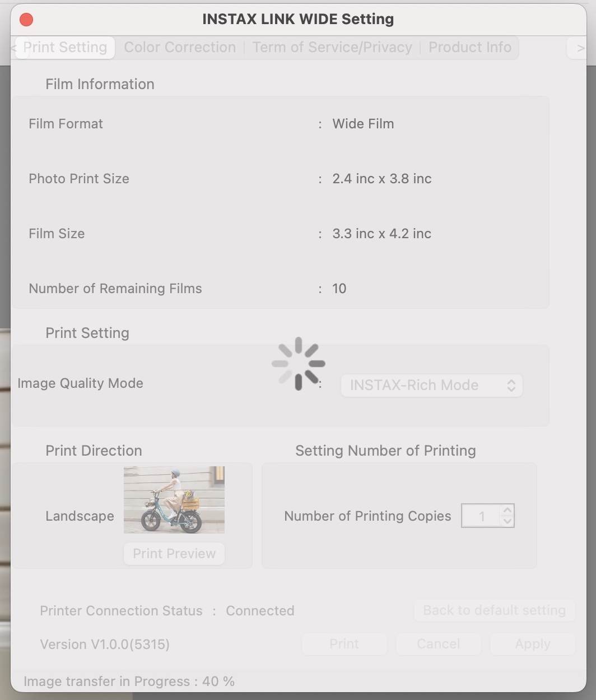Go to Term of Service/Privacy tab
The width and height of the screenshot is (596, 700).
click(332, 48)
